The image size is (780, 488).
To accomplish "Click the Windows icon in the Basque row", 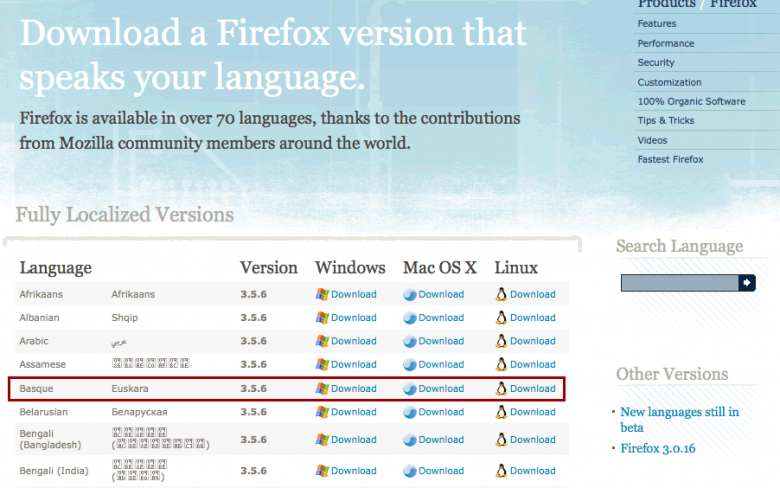I will click(322, 389).
